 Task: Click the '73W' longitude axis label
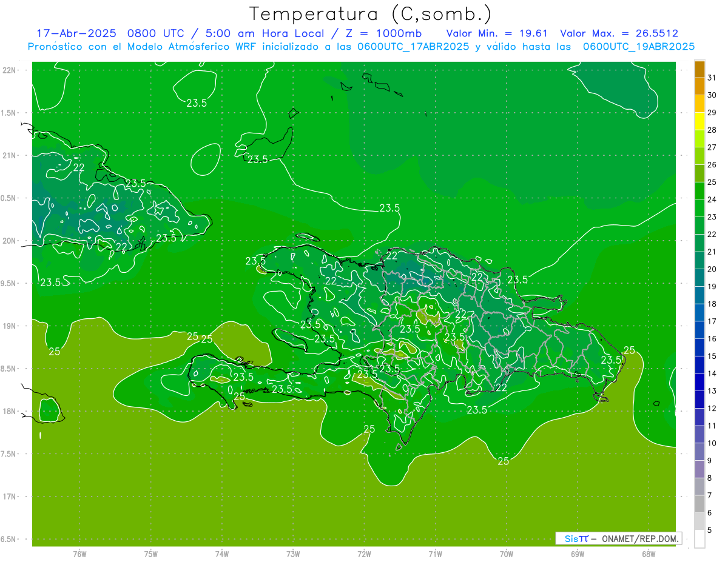click(x=293, y=554)
